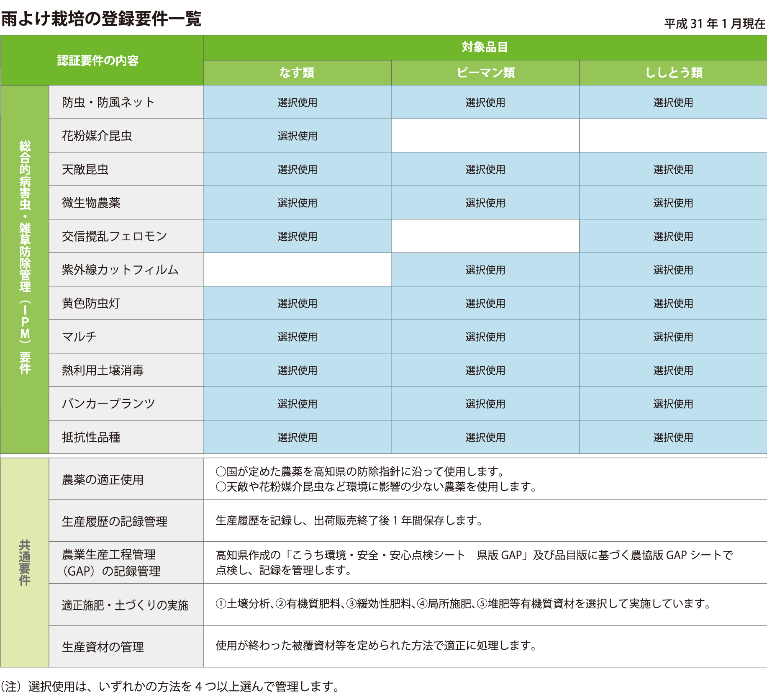Click the ししとう類 column header
This screenshot has width=767, height=700.
coord(673,73)
